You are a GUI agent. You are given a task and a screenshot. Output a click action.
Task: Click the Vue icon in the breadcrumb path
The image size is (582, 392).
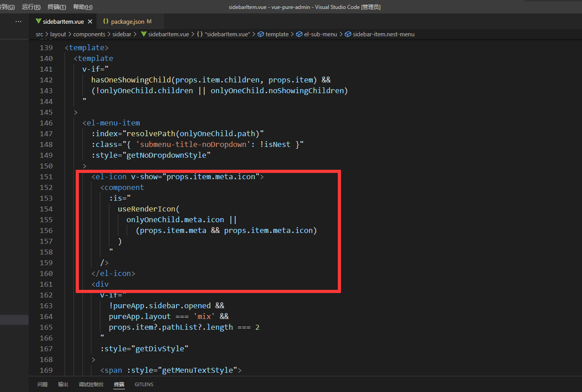[x=144, y=34]
